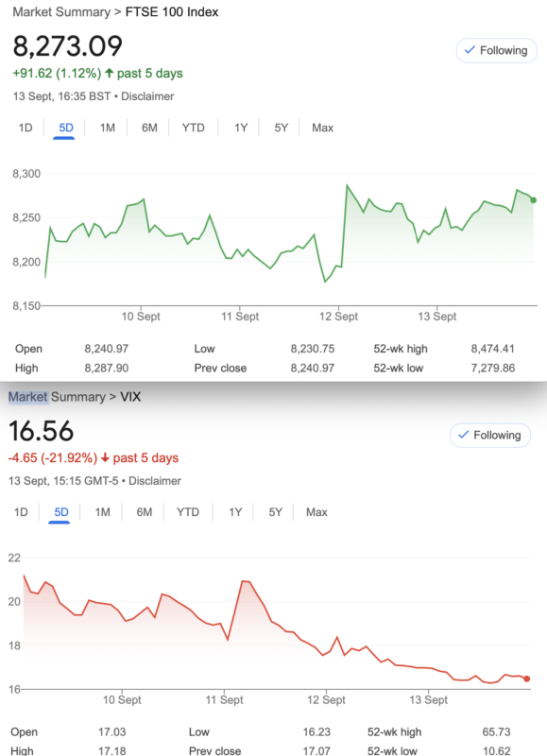Click Market Summary breadcrumb above VIX
The image size is (547, 756).
tap(57, 397)
